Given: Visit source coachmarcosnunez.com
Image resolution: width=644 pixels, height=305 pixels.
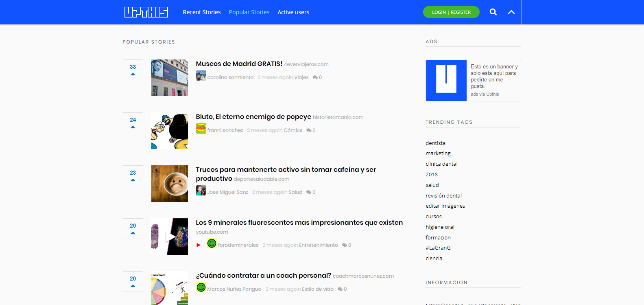Looking at the screenshot, I should 363,276.
